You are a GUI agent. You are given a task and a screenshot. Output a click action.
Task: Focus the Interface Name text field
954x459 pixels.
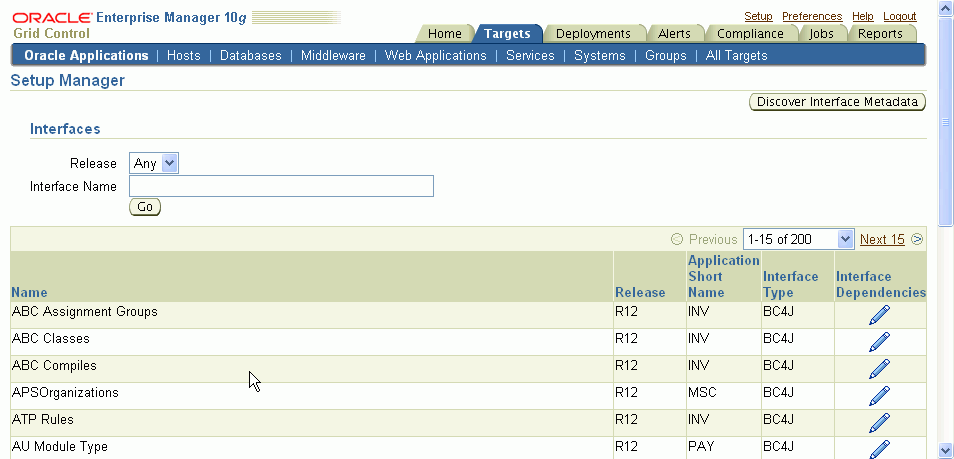coord(281,186)
